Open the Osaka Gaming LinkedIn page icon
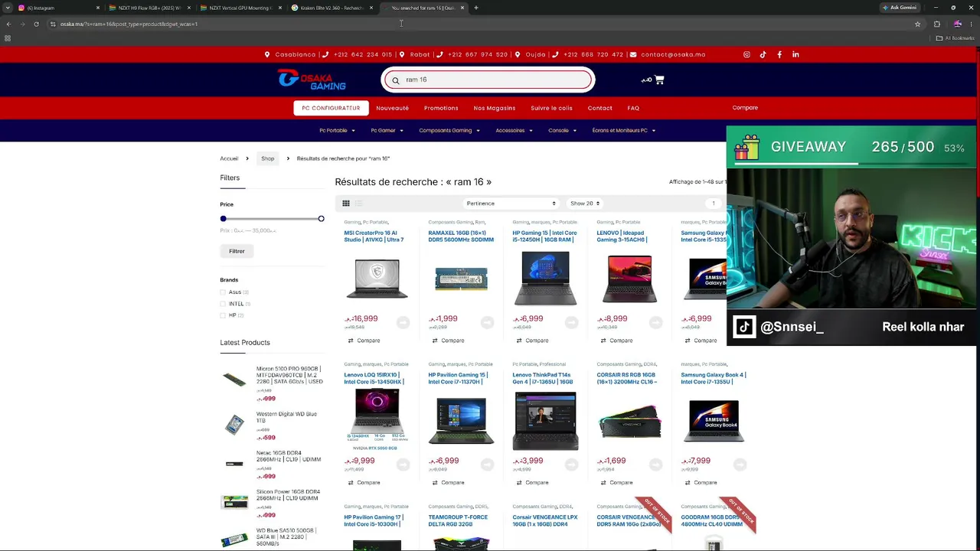Viewport: 980px width, 551px height. click(795, 54)
